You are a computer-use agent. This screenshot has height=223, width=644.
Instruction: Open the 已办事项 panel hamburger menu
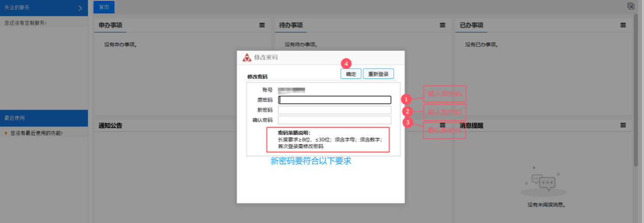[623, 25]
